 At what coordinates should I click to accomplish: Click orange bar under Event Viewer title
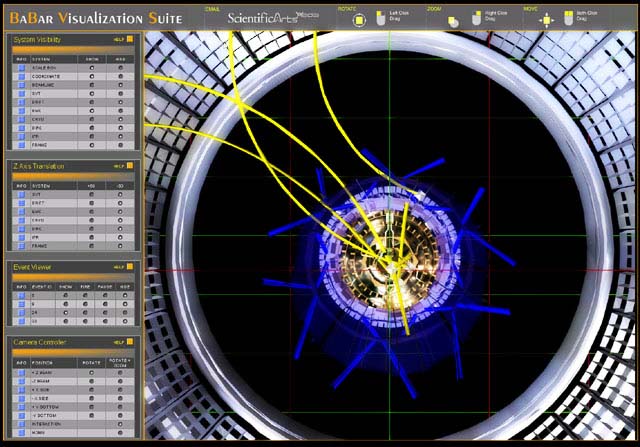tap(73, 277)
